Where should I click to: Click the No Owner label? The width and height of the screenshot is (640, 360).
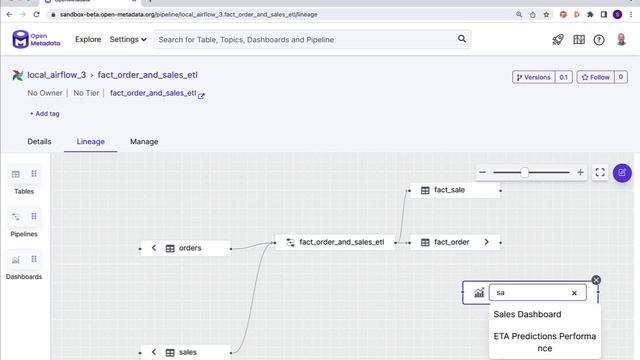[45, 93]
